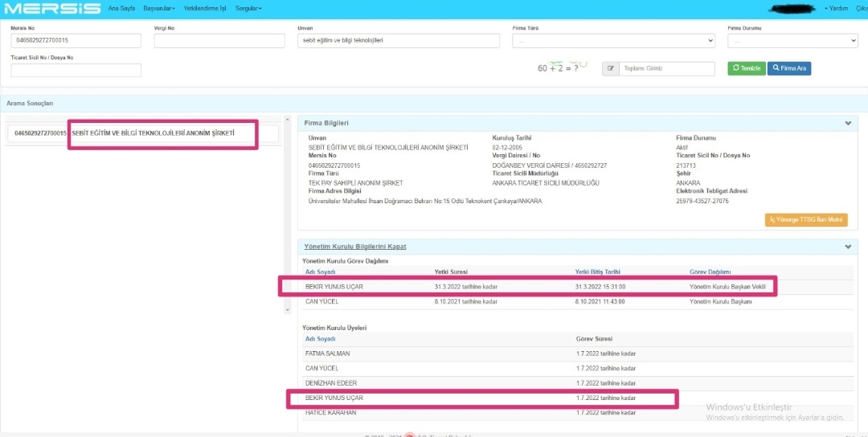This screenshot has width=868, height=437.
Task: Open Yetkilendirme İşl menu item
Action: 205,9
